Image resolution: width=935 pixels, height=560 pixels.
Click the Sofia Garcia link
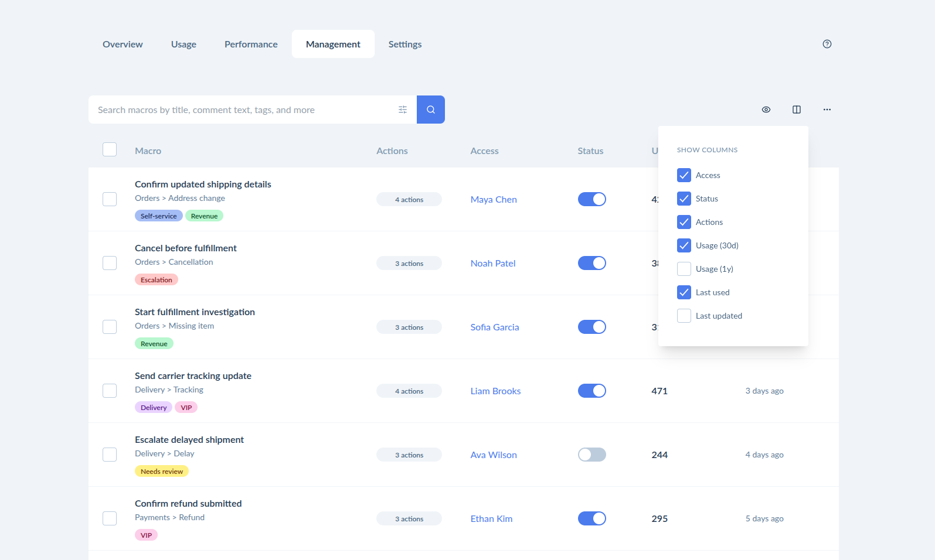tap(495, 327)
